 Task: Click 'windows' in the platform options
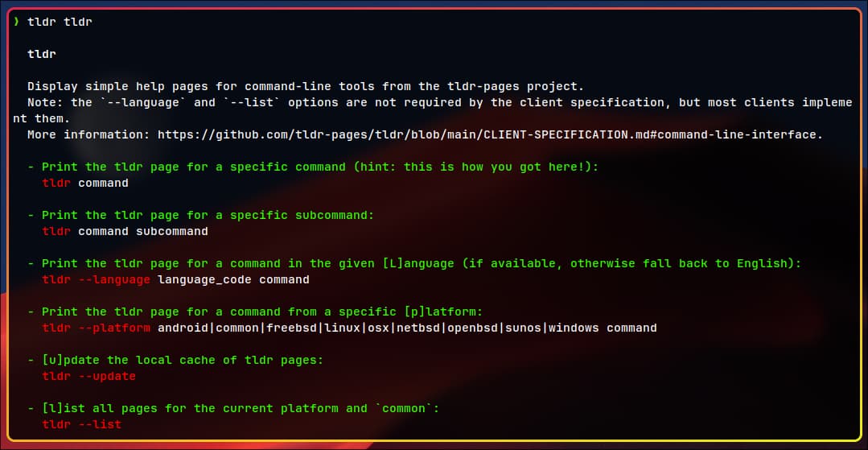point(574,328)
